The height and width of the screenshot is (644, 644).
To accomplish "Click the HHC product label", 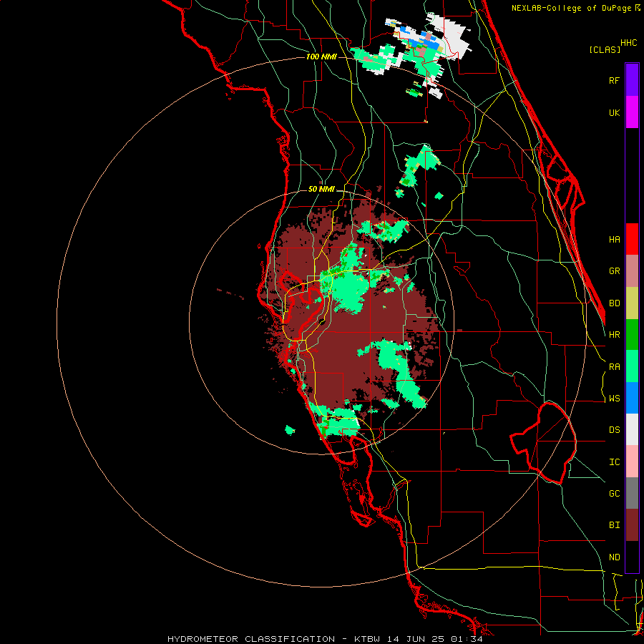I will (628, 43).
